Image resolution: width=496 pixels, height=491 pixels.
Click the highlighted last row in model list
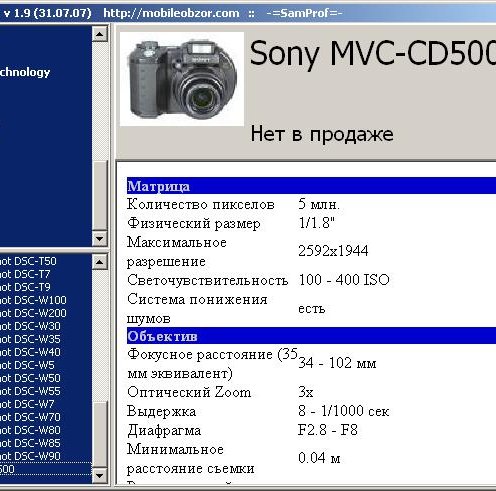tap(46, 469)
